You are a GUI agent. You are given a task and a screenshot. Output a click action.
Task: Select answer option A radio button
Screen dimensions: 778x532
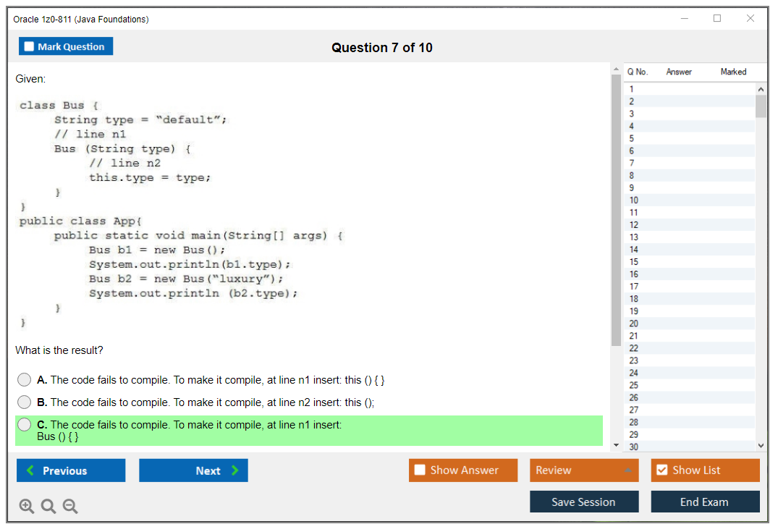pos(24,379)
